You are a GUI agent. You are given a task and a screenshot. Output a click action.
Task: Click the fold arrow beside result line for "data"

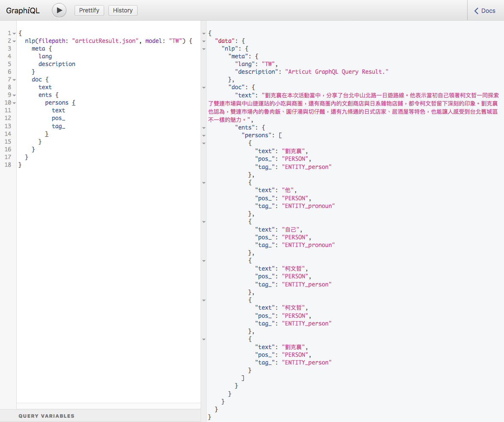point(204,41)
